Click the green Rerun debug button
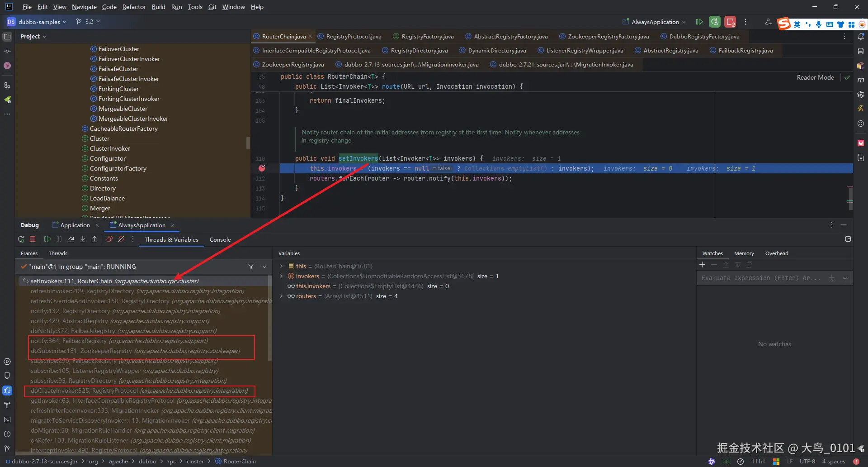 pyautogui.click(x=715, y=22)
